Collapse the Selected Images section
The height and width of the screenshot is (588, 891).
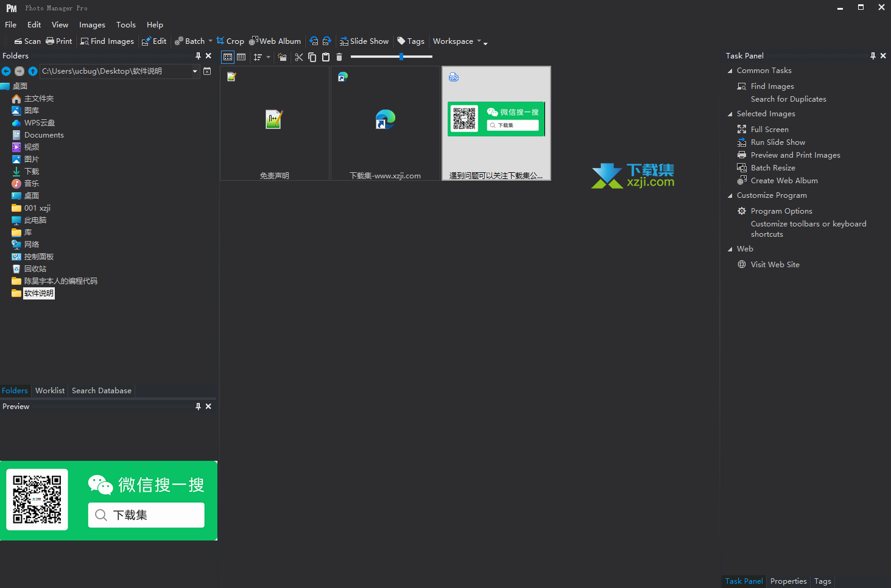coord(730,114)
